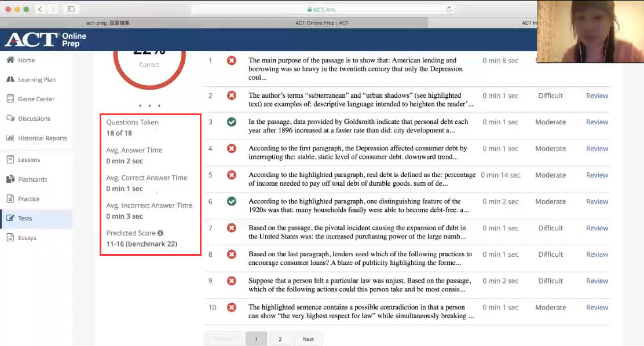Open Lessons in the sidebar
The width and height of the screenshot is (644, 346).
pyautogui.click(x=29, y=160)
